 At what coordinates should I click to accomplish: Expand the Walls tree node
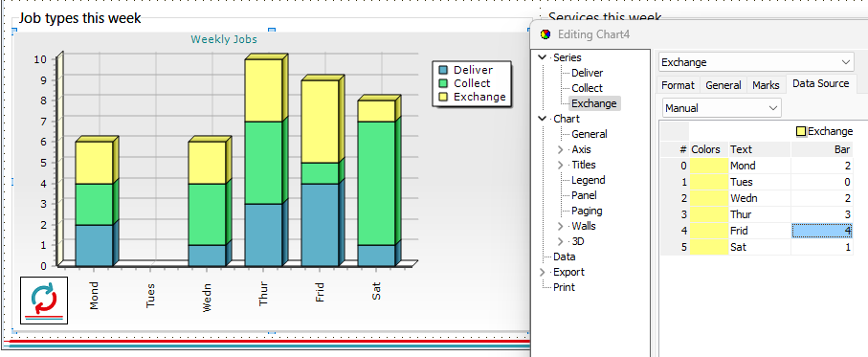(x=561, y=226)
